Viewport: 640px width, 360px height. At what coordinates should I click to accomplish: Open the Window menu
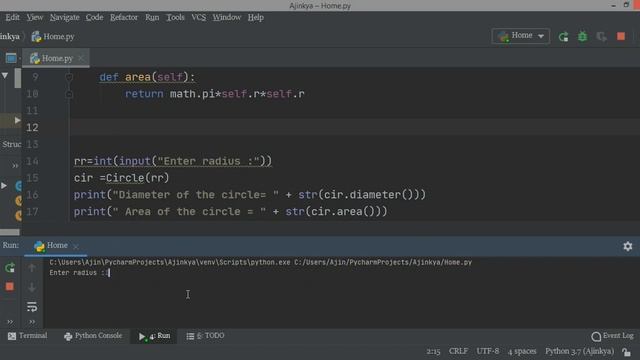coord(227,18)
